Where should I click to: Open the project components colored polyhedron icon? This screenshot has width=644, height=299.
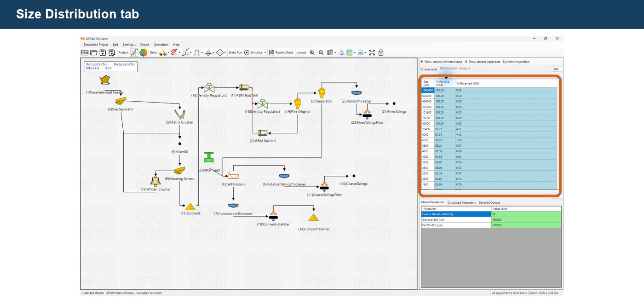[x=144, y=52]
